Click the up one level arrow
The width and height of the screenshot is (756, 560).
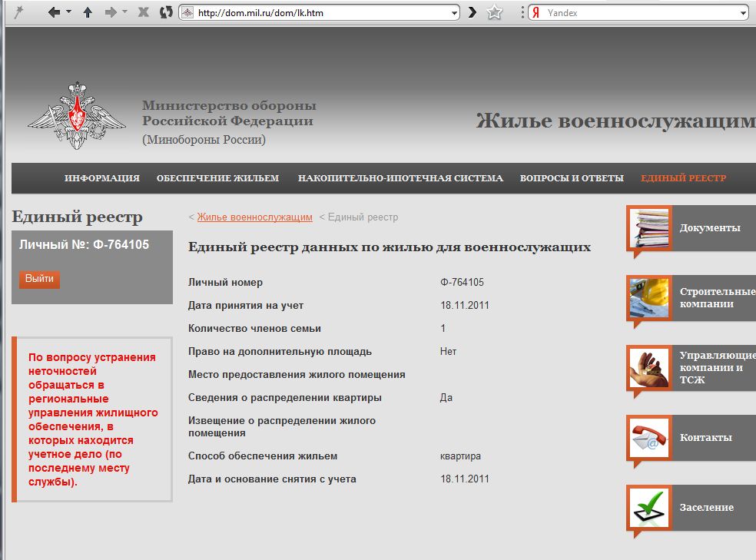pos(88,13)
